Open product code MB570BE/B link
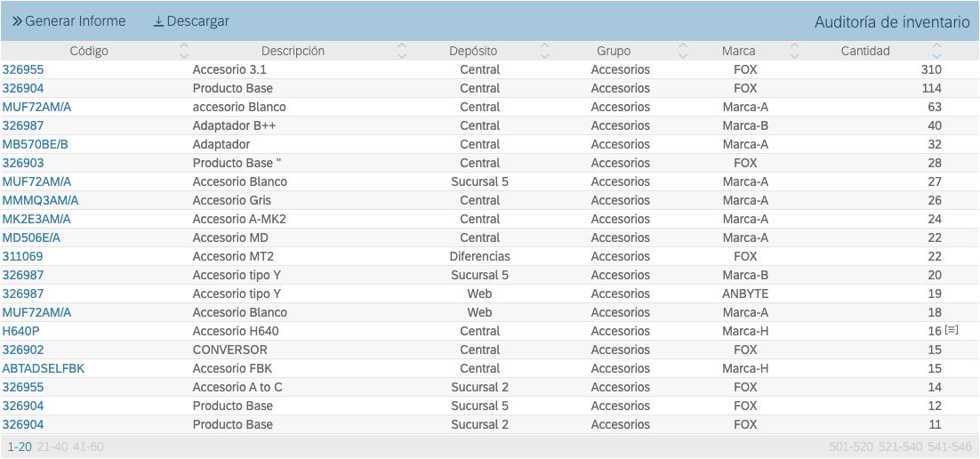 click(x=36, y=144)
